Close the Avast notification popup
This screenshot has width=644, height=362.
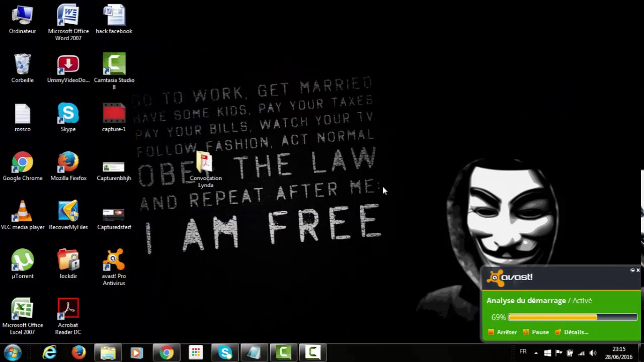click(638, 270)
